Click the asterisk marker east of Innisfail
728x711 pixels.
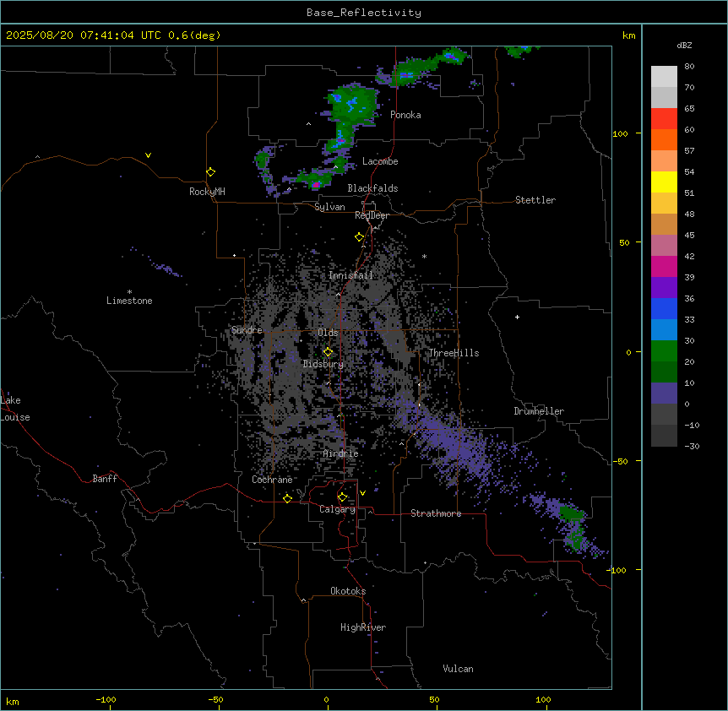point(424,256)
